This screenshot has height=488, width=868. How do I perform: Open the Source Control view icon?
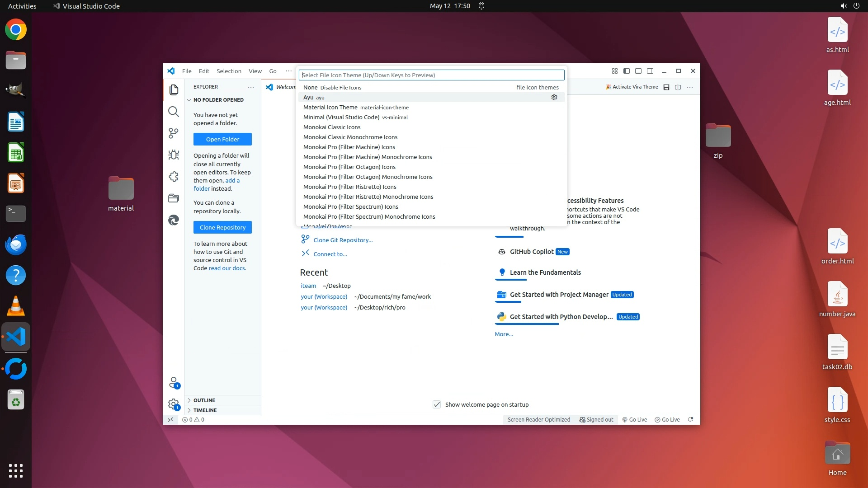(174, 133)
